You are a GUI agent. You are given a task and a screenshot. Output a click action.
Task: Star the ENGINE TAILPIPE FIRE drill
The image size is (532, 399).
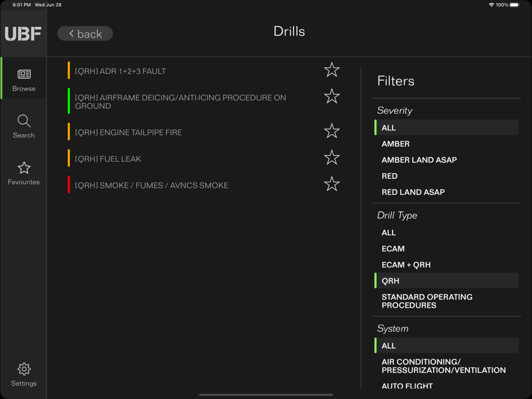pos(332,131)
